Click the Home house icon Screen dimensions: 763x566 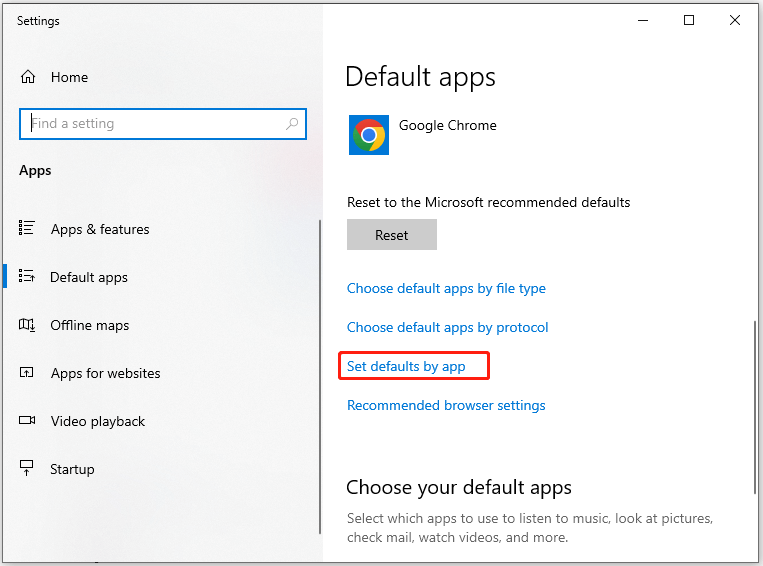[28, 77]
